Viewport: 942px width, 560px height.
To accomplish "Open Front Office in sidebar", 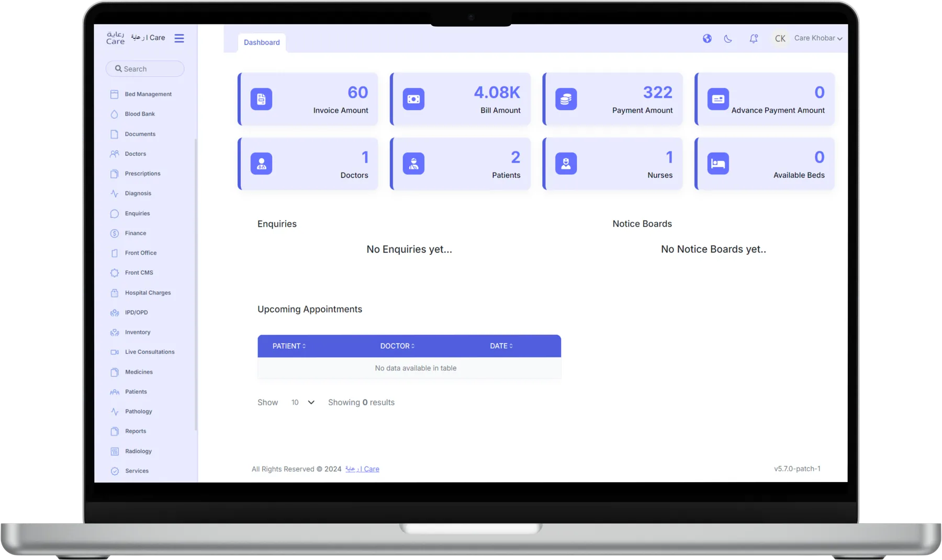I will [141, 253].
